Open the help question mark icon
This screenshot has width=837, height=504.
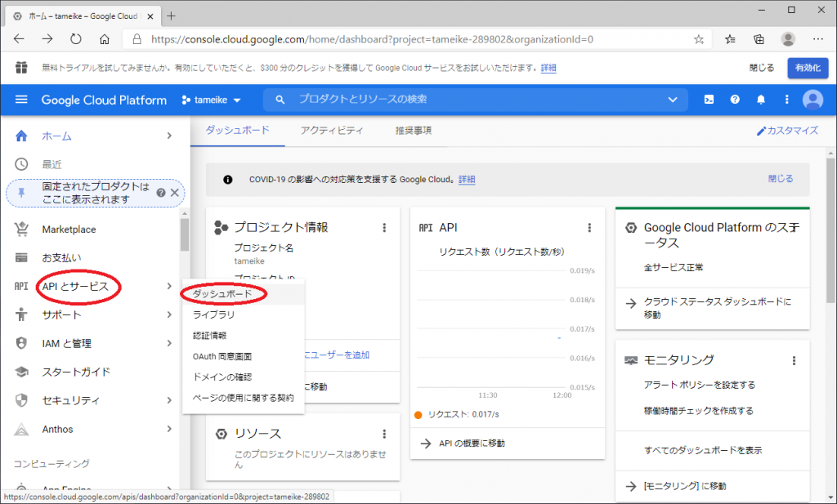click(x=735, y=100)
